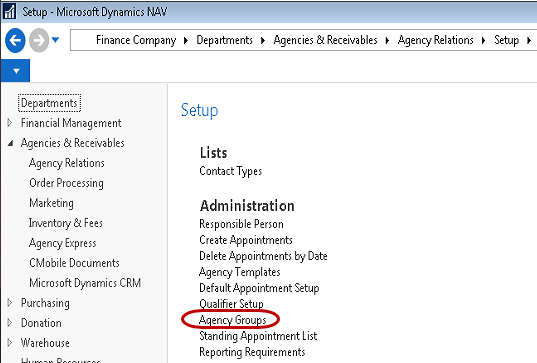Open the blue application menu dropdown
This screenshot has width=537, height=363.
pos(16,71)
